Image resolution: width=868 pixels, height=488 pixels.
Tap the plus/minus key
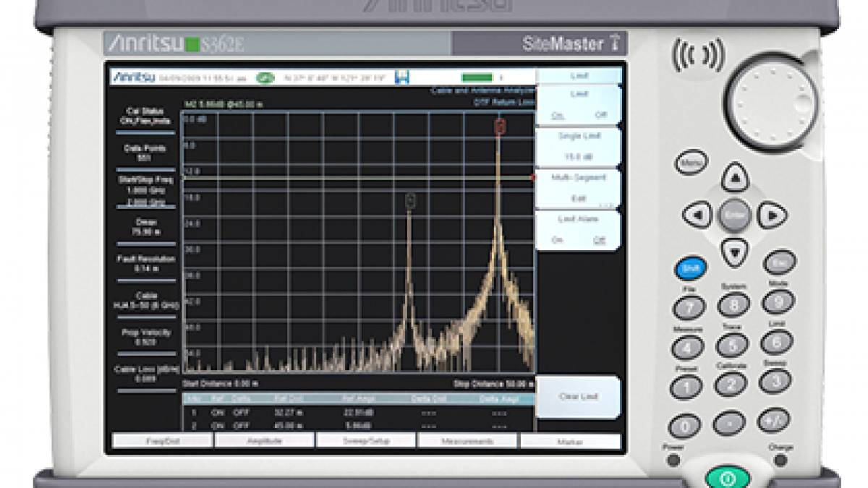tap(773, 420)
